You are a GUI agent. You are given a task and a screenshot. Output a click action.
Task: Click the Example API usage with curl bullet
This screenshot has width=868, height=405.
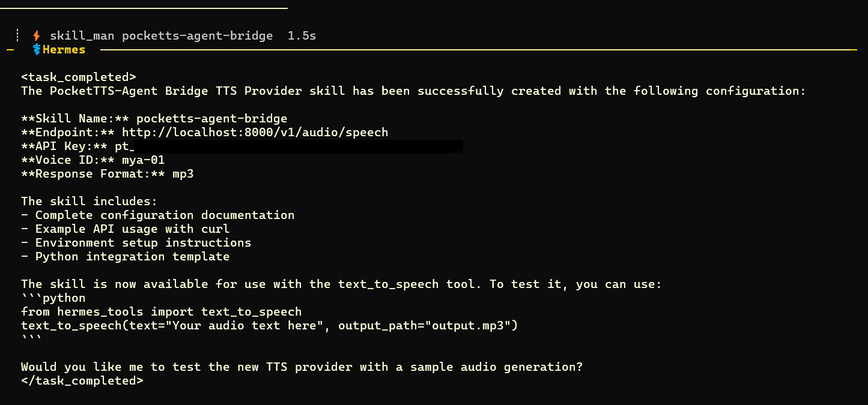point(125,229)
